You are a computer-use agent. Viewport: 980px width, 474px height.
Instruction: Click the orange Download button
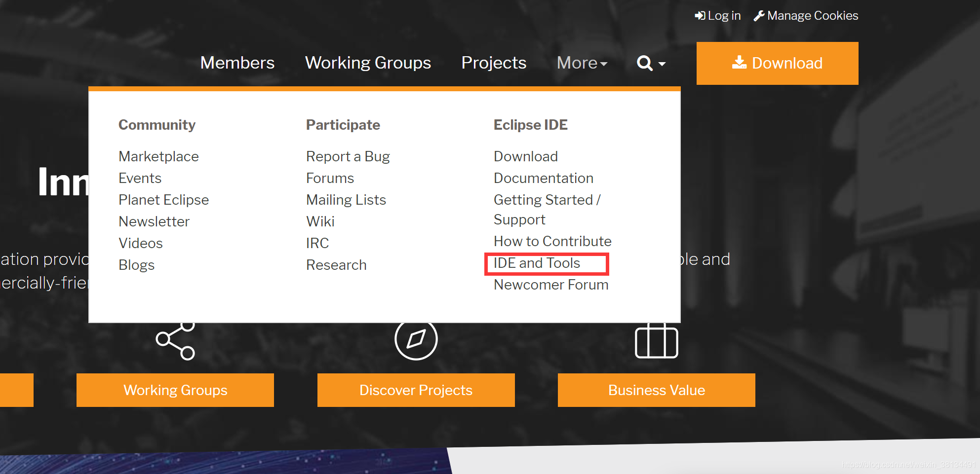(x=777, y=63)
